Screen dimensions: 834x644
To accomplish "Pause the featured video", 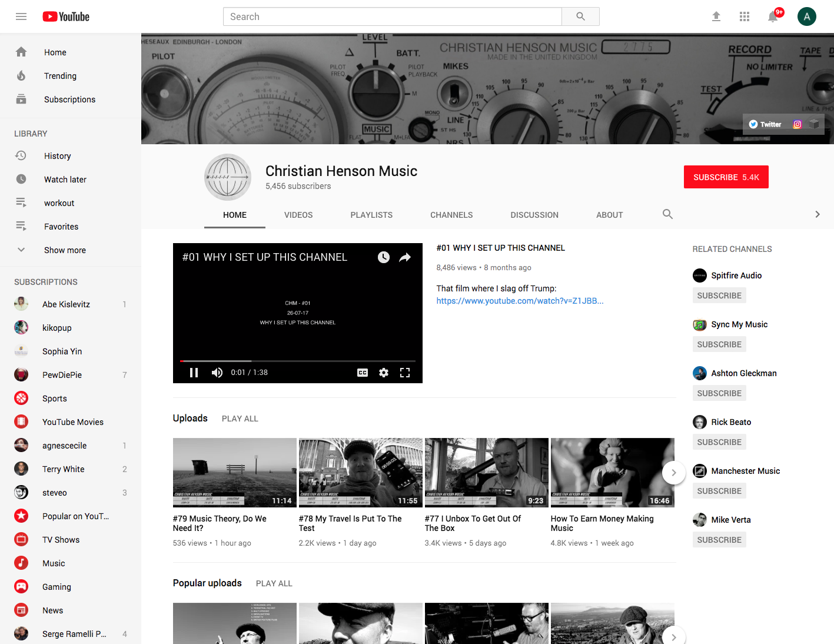I will coord(194,373).
